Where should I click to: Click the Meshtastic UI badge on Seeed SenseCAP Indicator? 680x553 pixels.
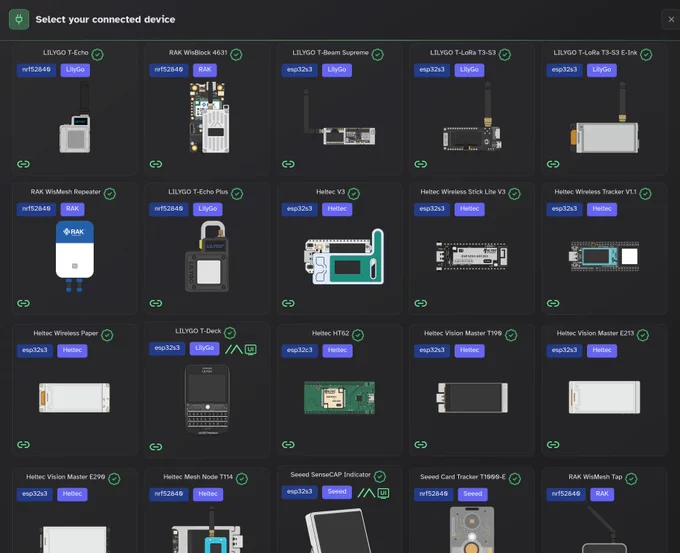pos(366,493)
